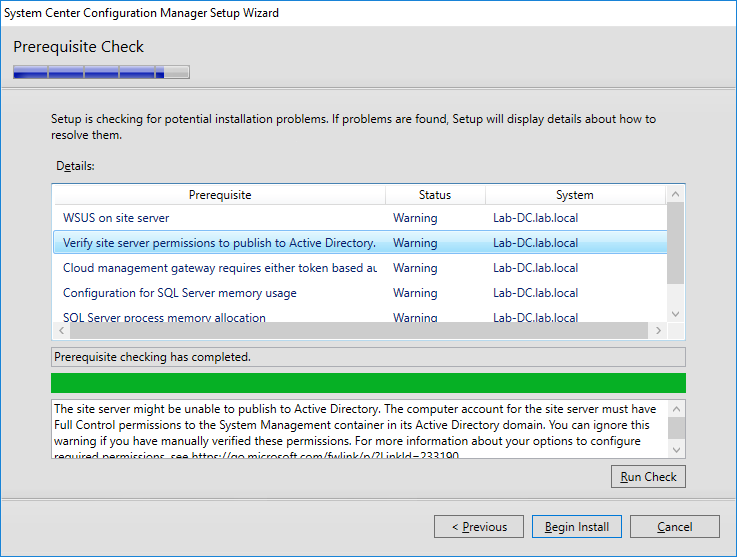The image size is (737, 557).
Task: Click the horizontal scroll left arrow
Action: [x=62, y=330]
